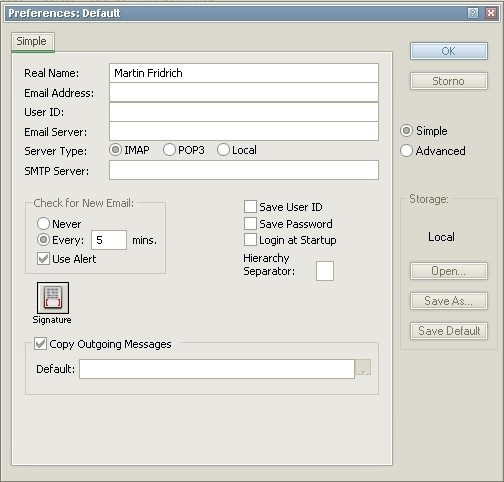This screenshot has height=482, width=504.
Task: Click the Hierarchy Separator box
Action: (x=325, y=271)
